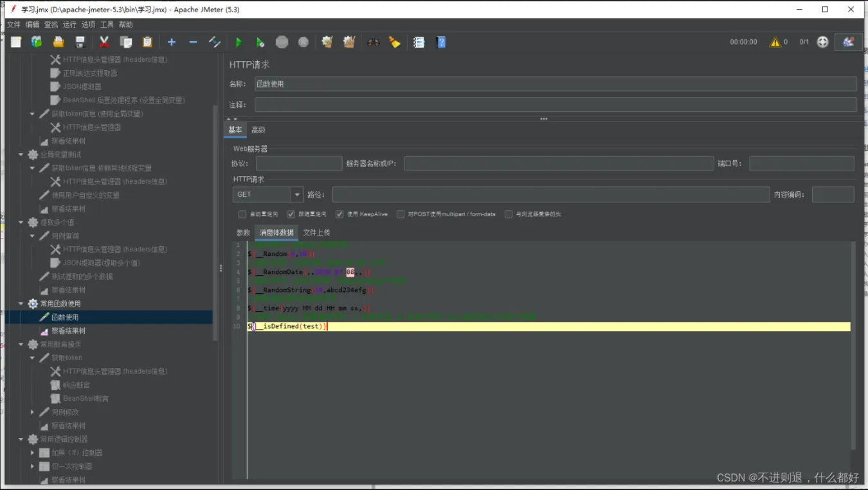Collapse the 用例查询 sampler node
868x490 pixels.
point(33,236)
